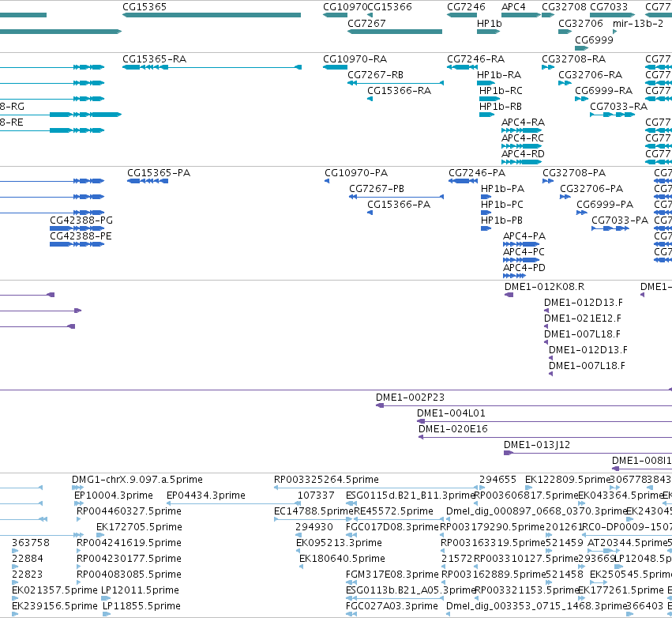This screenshot has width=672, height=618.
Task: Select the DME1-013J12 BAC label
Action: click(536, 446)
